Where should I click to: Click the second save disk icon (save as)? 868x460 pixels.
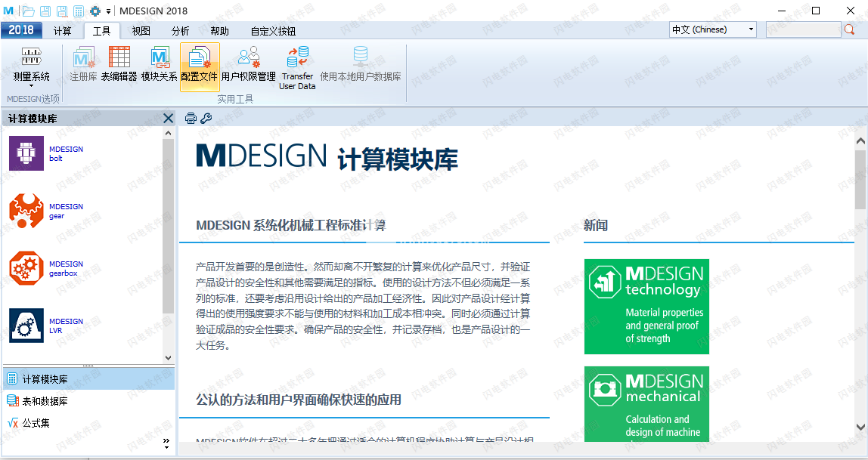pyautogui.click(x=62, y=11)
